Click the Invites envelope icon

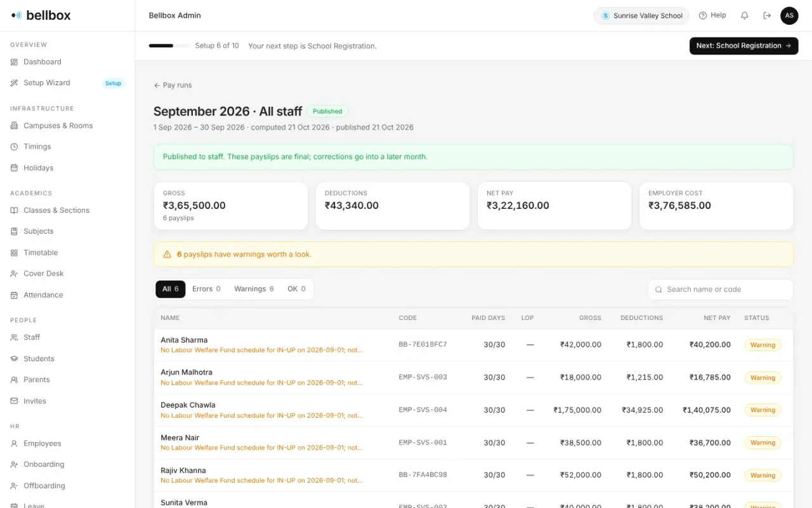pos(14,401)
